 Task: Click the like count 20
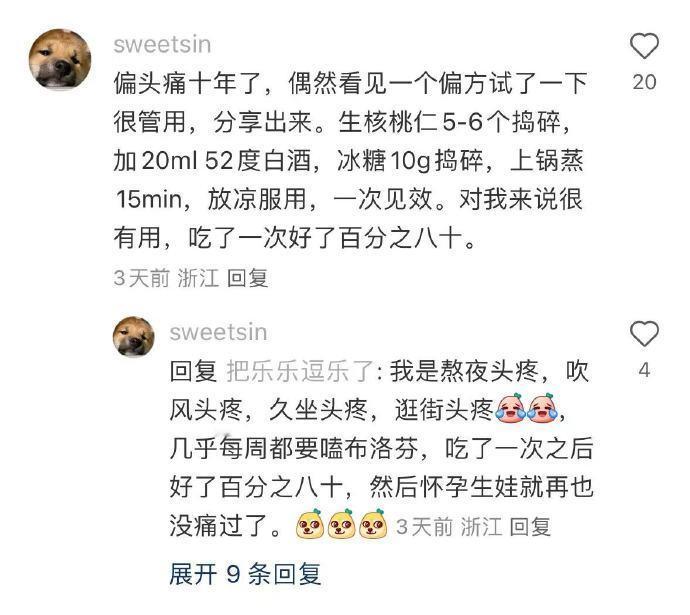[x=644, y=82]
